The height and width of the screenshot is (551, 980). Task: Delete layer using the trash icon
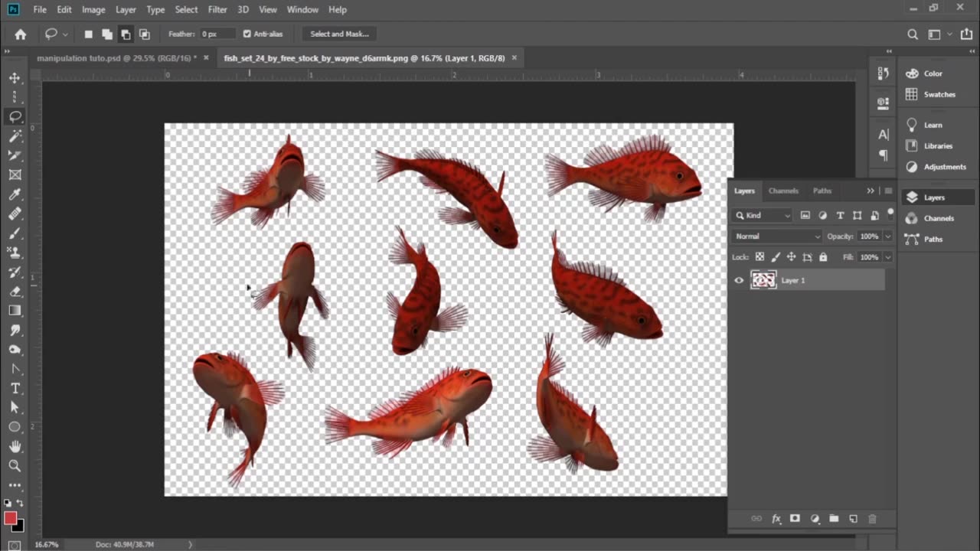[x=872, y=519]
